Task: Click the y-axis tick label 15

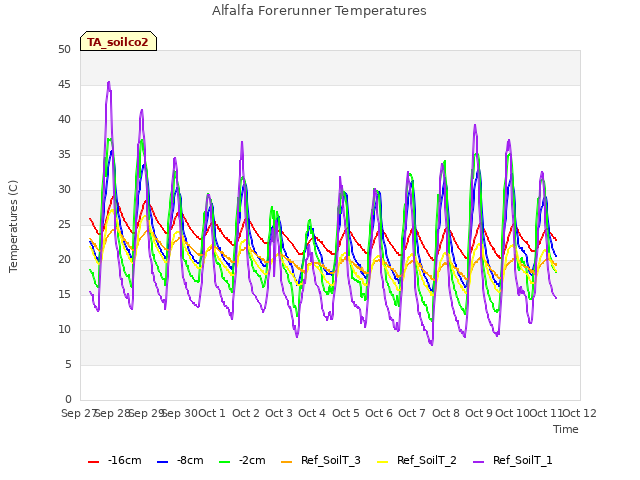Action: (x=64, y=295)
